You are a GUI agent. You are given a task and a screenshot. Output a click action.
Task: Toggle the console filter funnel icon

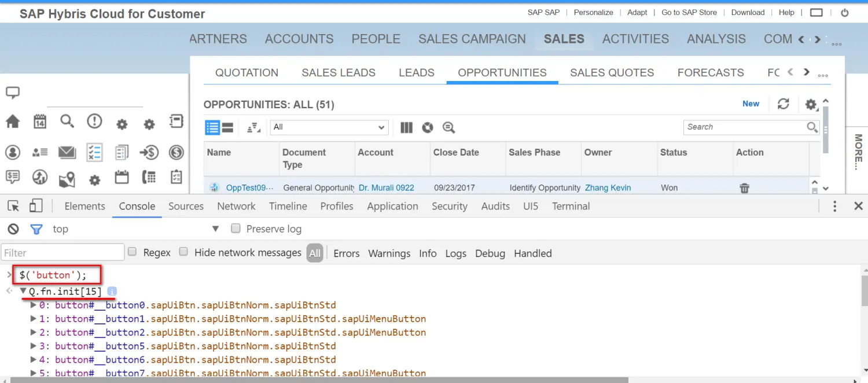click(x=36, y=230)
